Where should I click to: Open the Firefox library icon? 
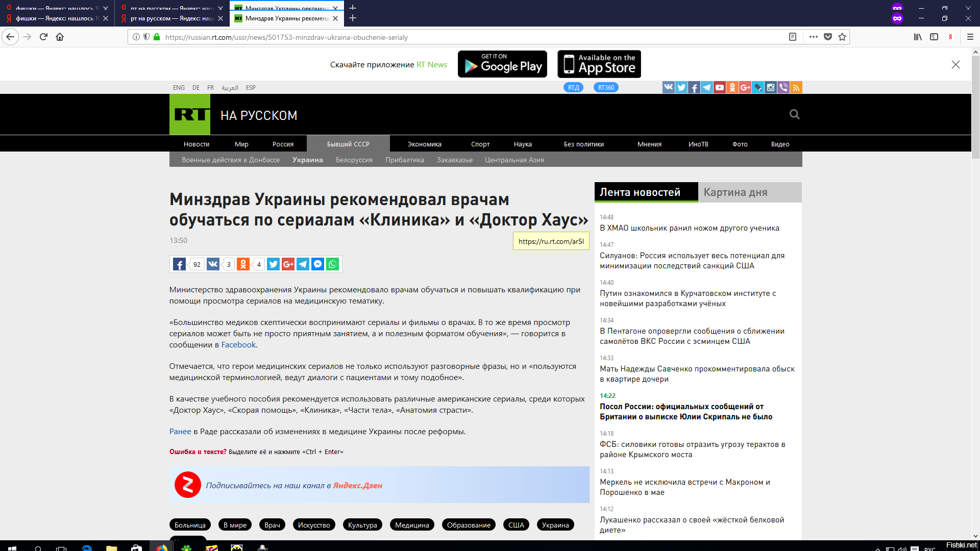coord(918,37)
